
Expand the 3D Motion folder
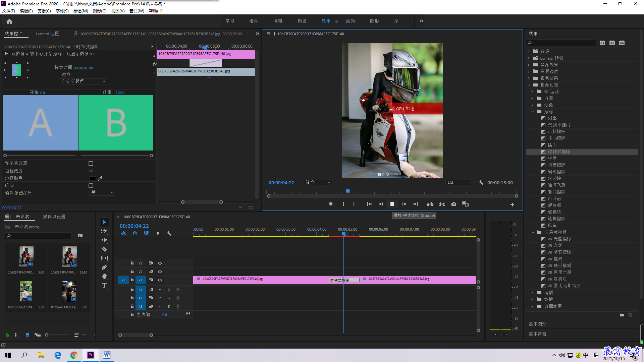(532, 92)
